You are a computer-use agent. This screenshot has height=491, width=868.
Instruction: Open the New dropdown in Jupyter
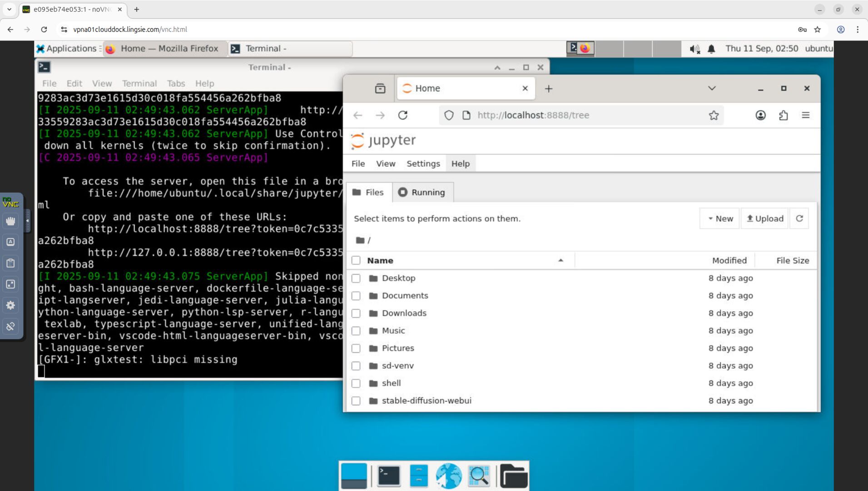click(x=719, y=218)
